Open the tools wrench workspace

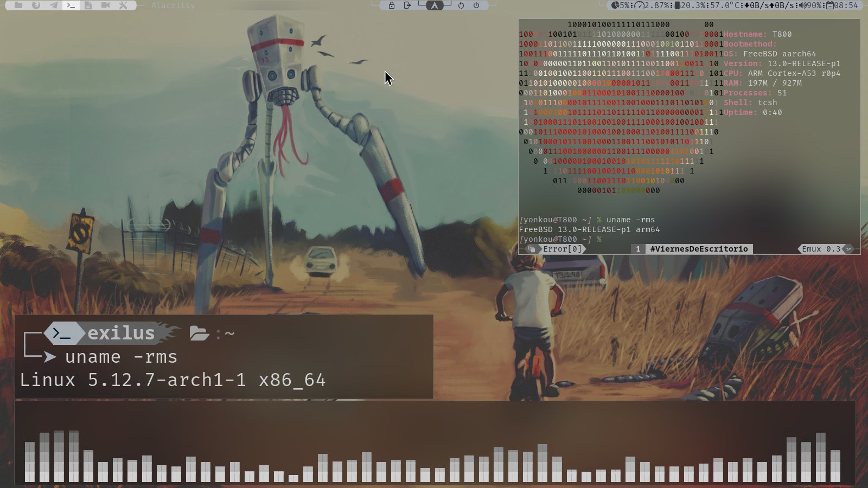pos(123,5)
